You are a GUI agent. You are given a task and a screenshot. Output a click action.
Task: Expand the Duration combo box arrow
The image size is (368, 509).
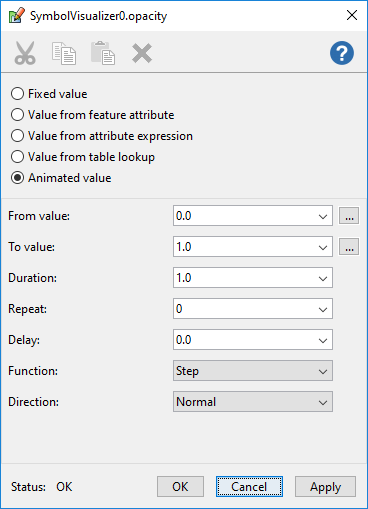(x=323, y=278)
